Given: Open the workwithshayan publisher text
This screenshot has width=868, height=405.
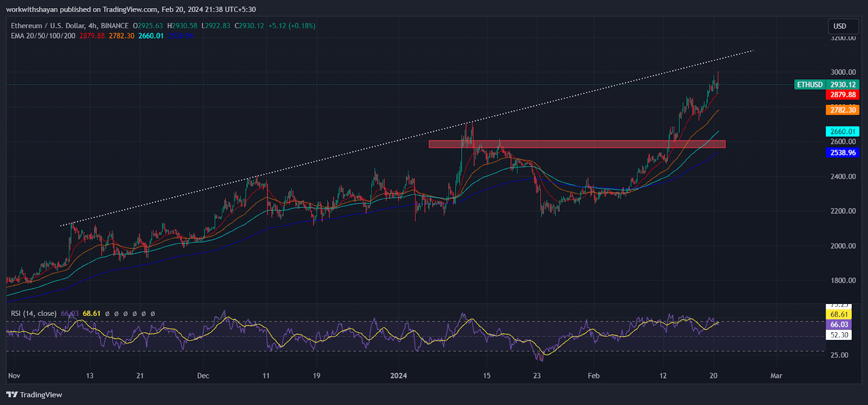Looking at the screenshot, I should click(x=32, y=9).
